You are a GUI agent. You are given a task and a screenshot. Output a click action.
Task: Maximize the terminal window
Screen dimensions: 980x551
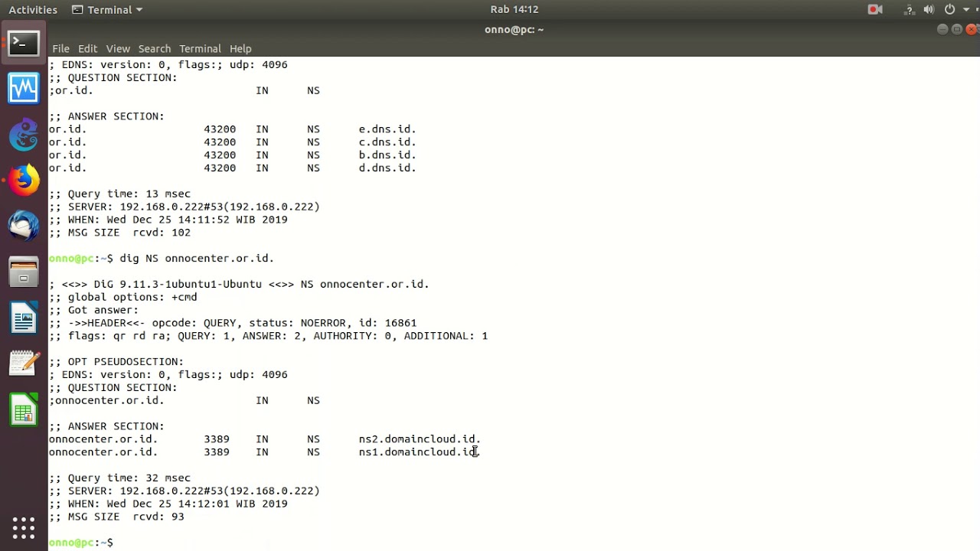(x=957, y=29)
